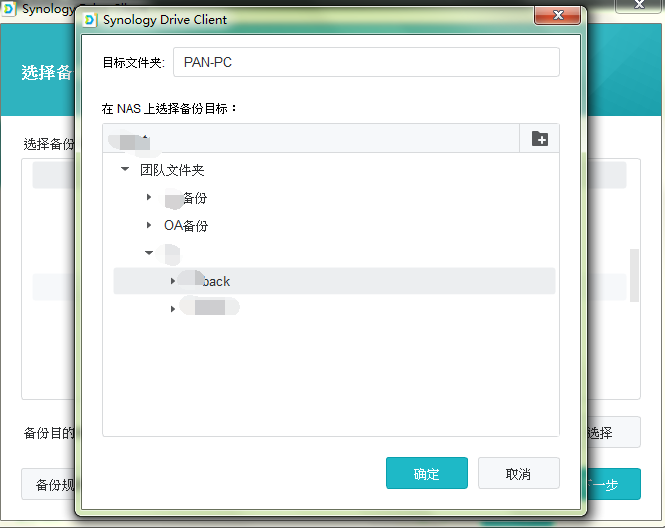Select the 团队文件夹 tree item
Screen dimensions: 665x528
tap(172, 170)
